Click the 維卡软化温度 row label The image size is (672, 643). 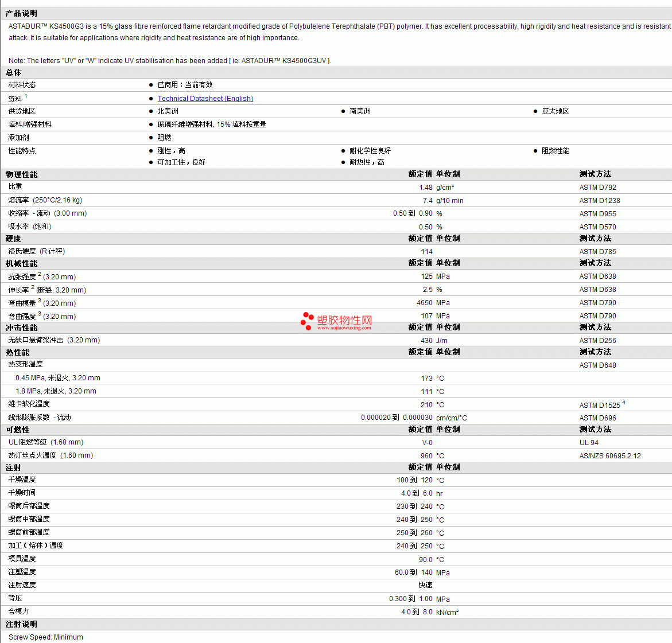[29, 404]
